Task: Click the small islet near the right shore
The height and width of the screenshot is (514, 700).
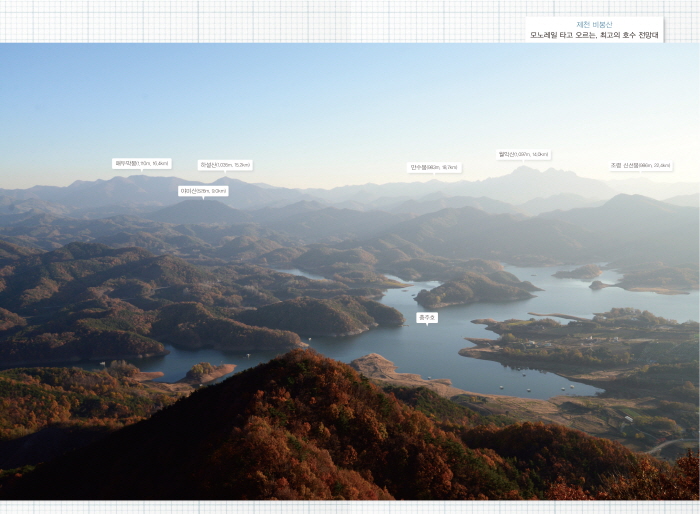Action: (x=597, y=285)
